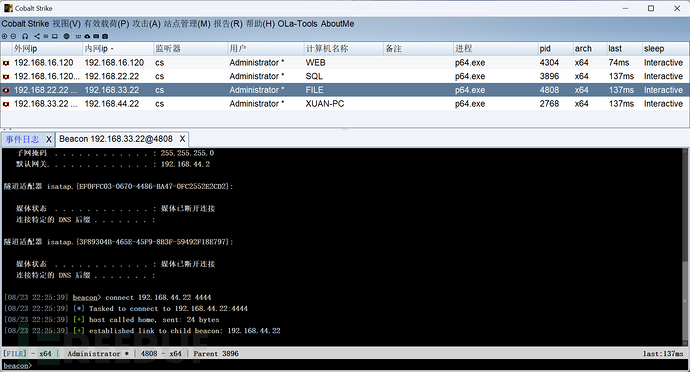Click the beacon icon of the XUAN-PC row
The image size is (690, 372).
pyautogui.click(x=6, y=104)
